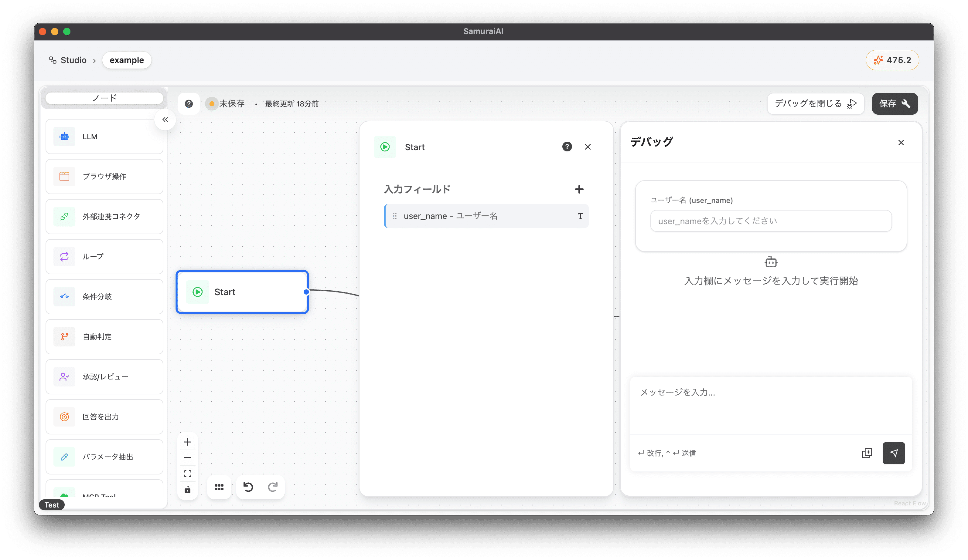Select the ノード tab in sidebar
Screen dimensions: 968x560
(104, 98)
